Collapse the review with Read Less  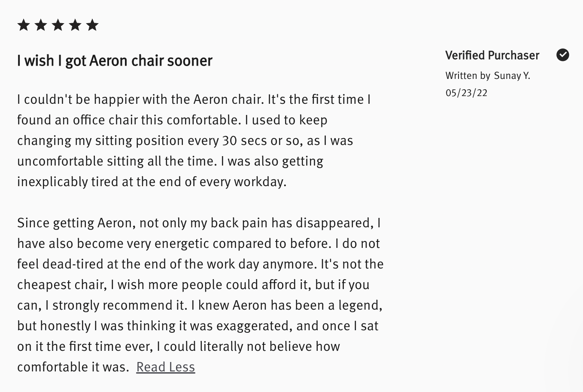tap(166, 367)
